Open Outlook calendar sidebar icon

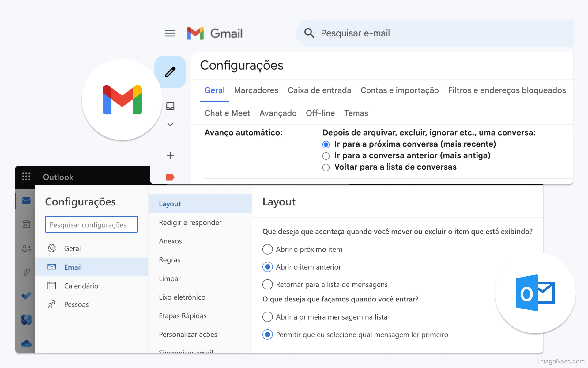(26, 224)
